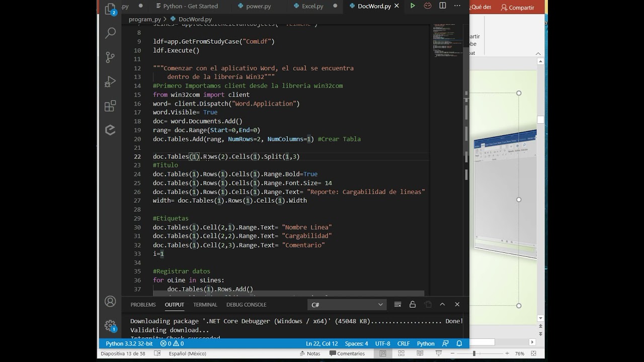Viewport: 644px width, 362px height.
Task: Open the errors and warnings status indicator
Action: [172, 344]
